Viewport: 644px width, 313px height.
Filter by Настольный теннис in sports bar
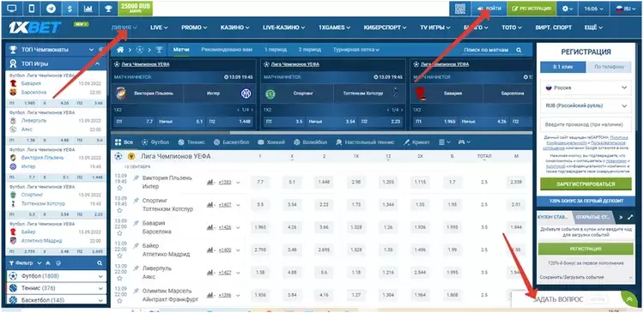pyautogui.click(x=365, y=142)
